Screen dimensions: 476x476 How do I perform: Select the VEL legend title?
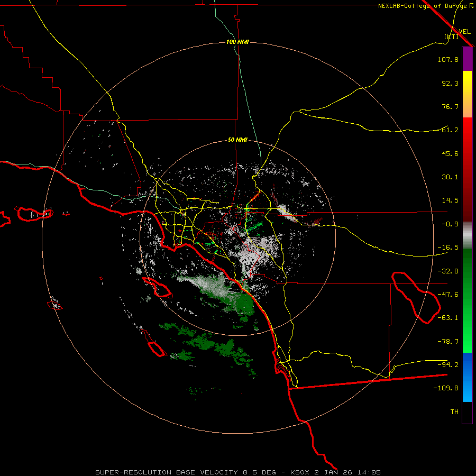click(x=464, y=32)
